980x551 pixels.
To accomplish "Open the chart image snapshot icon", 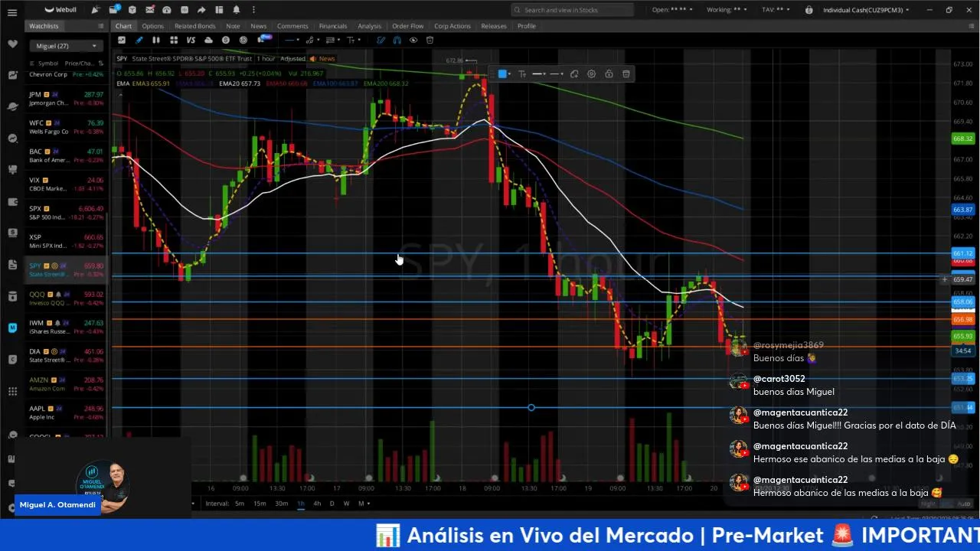I will (x=121, y=40).
